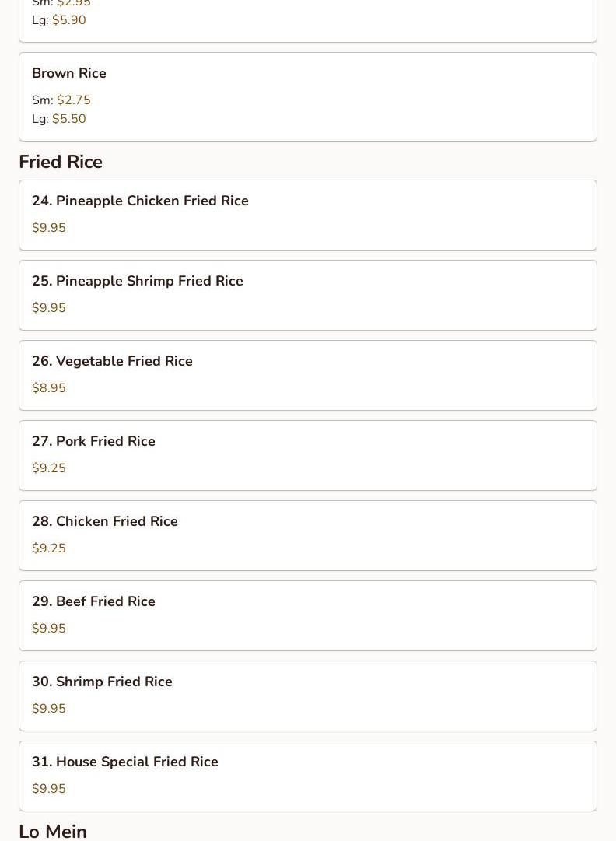Screen dimensions: 616x841
Task: Click the price under Chicken Fried Rice
Action: 49,548
